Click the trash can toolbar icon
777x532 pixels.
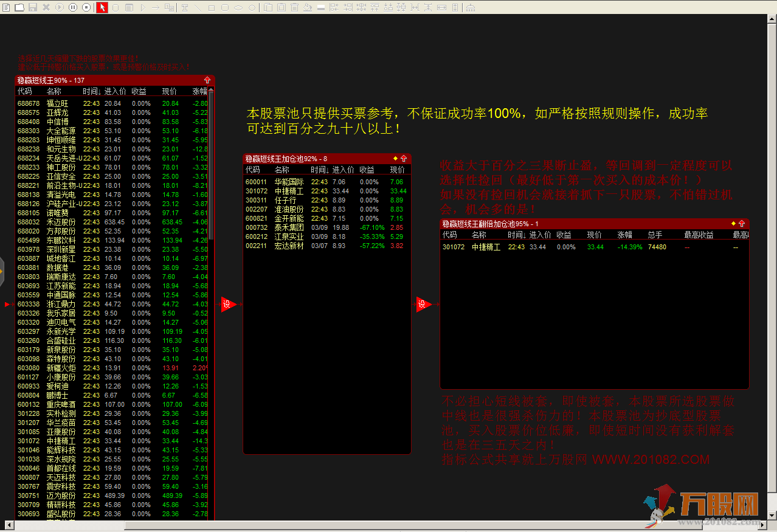294,7
